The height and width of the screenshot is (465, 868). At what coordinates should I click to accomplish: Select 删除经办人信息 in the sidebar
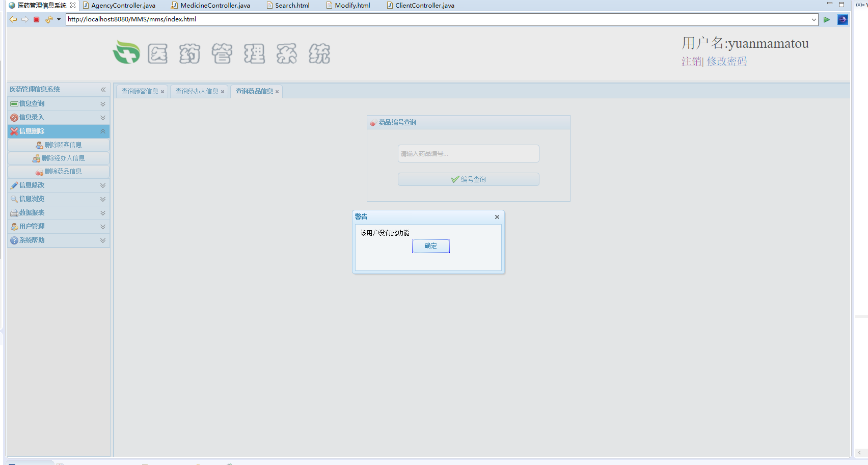coord(59,158)
